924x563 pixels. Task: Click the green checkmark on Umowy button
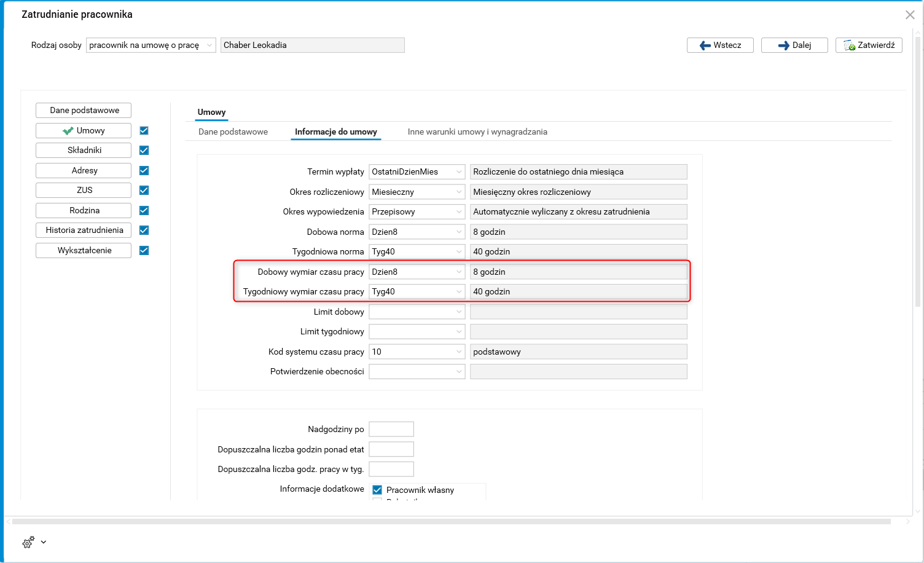tap(68, 131)
